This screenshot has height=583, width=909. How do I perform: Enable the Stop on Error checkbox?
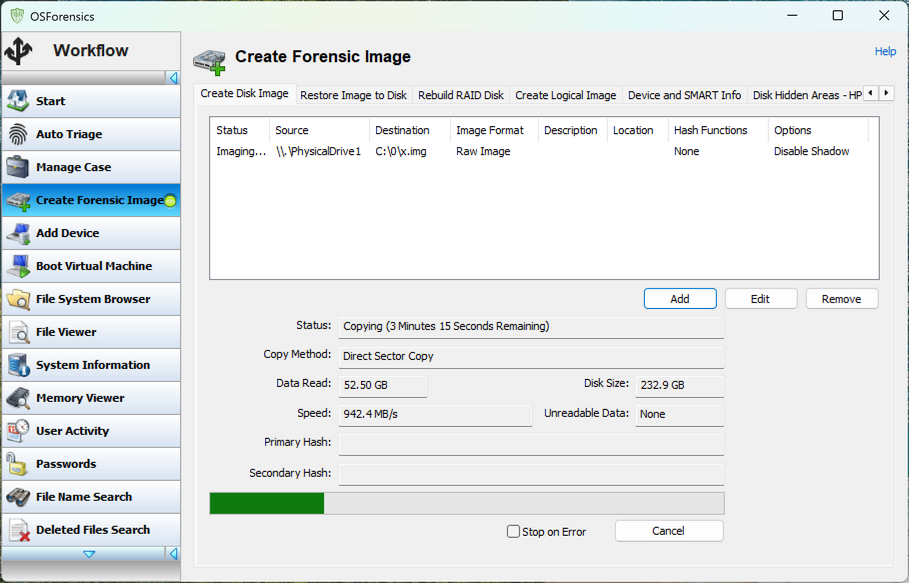[x=514, y=532]
